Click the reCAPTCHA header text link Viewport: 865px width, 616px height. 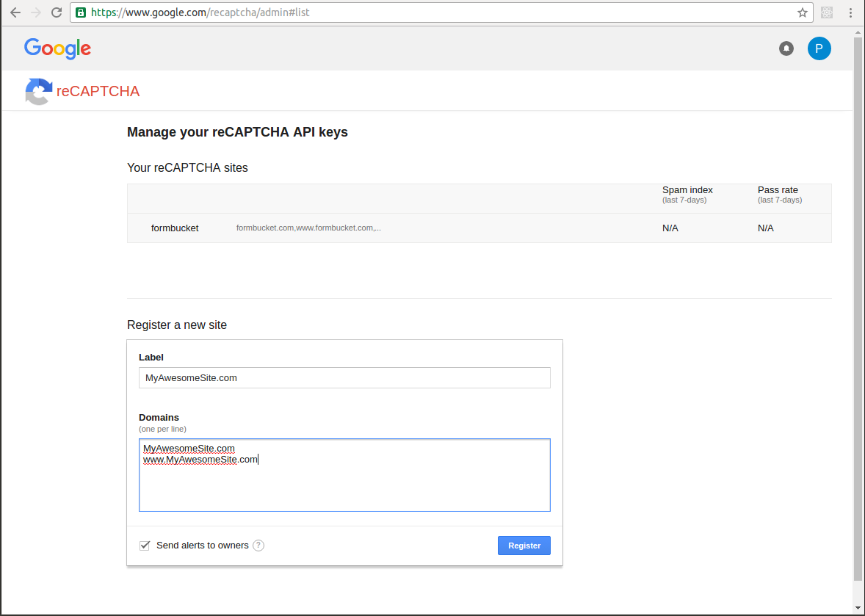coord(98,92)
